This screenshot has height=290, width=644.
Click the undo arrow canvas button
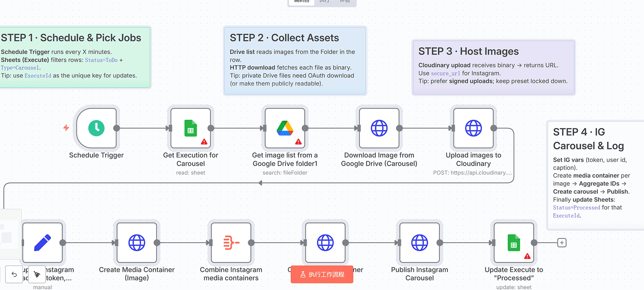(14, 274)
